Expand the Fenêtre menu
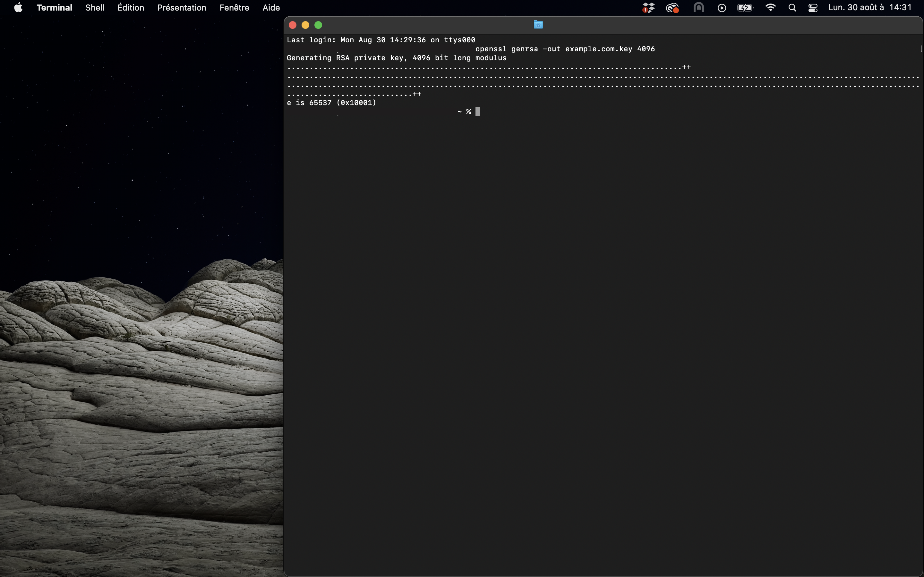924x577 pixels. (234, 8)
